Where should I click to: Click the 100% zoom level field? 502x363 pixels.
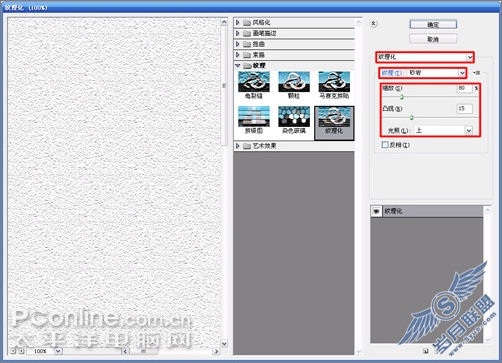pos(40,351)
